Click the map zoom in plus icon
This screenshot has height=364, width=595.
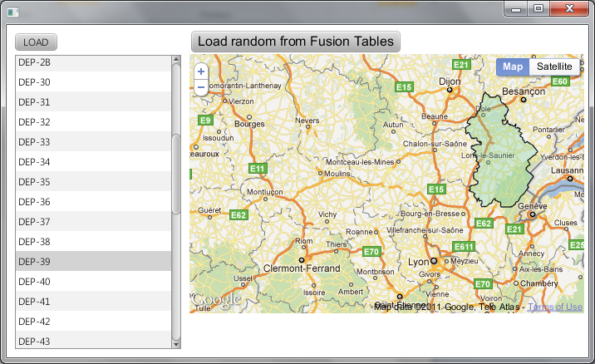[x=201, y=72]
